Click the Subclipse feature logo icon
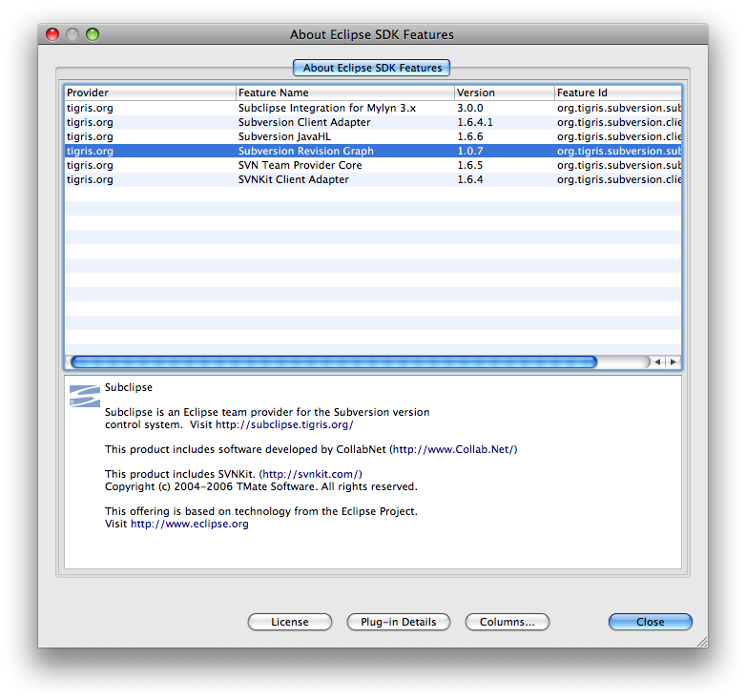Viewport: 746px width, 700px height. tap(85, 396)
